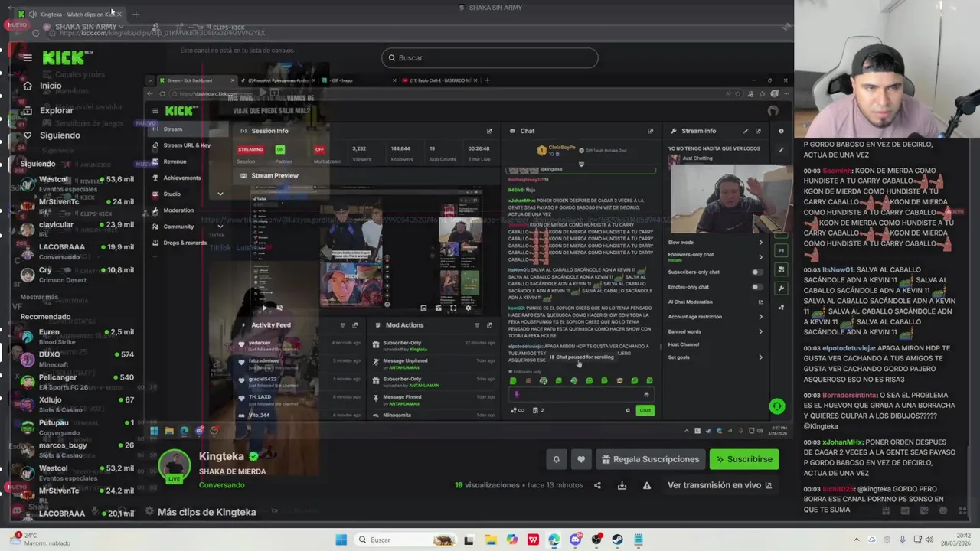Click Ver transmisión en vivo link
This screenshot has width=980, height=551.
[x=720, y=485]
